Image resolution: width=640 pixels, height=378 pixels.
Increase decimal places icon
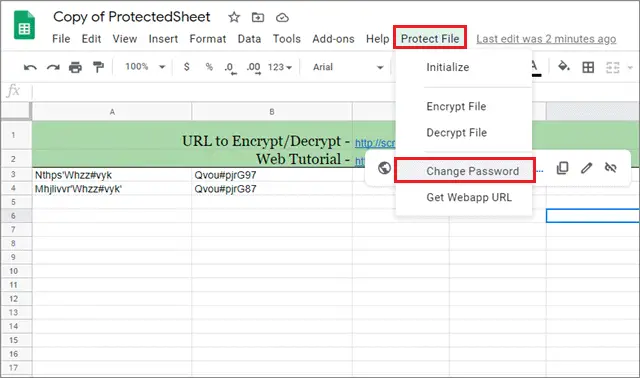pyautogui.click(x=253, y=68)
